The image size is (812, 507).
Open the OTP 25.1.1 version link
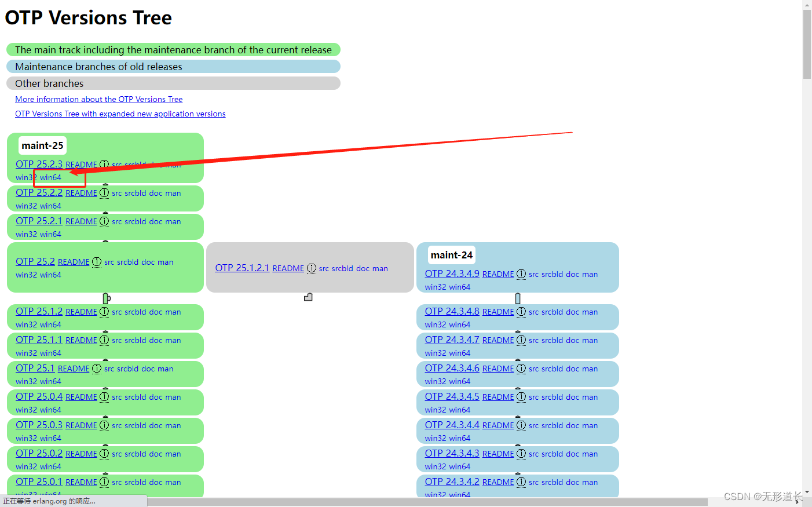[39, 340]
